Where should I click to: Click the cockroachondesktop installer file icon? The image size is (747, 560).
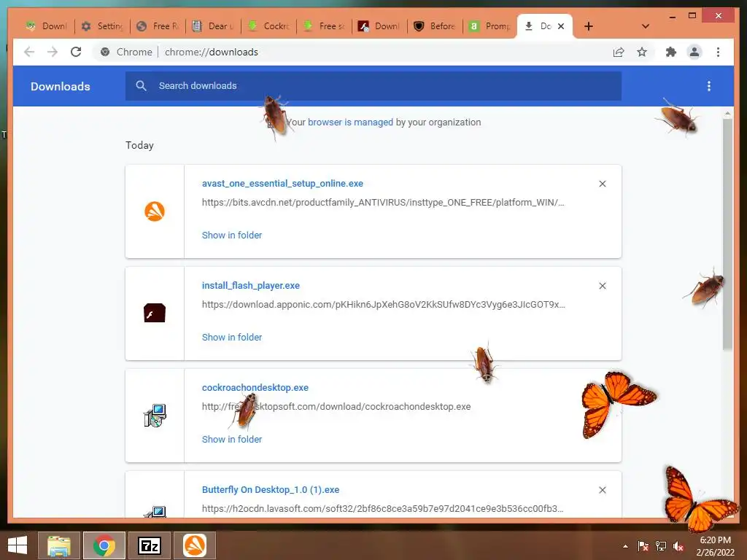(x=155, y=415)
